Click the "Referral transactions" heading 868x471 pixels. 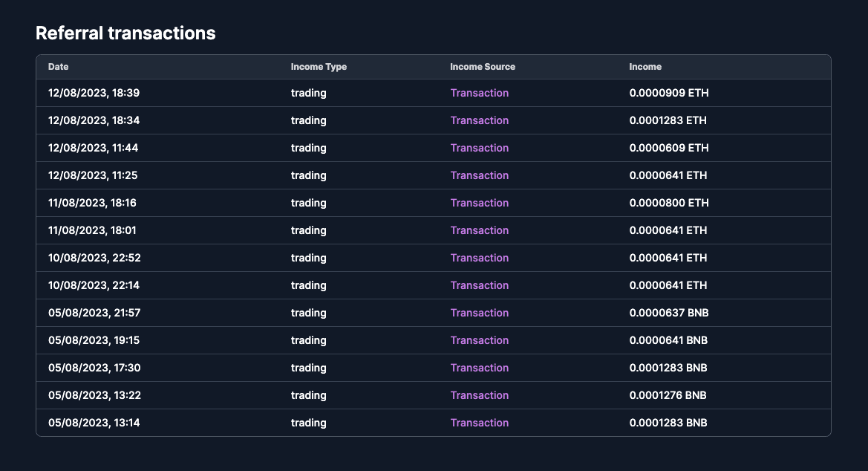pyautogui.click(x=125, y=33)
